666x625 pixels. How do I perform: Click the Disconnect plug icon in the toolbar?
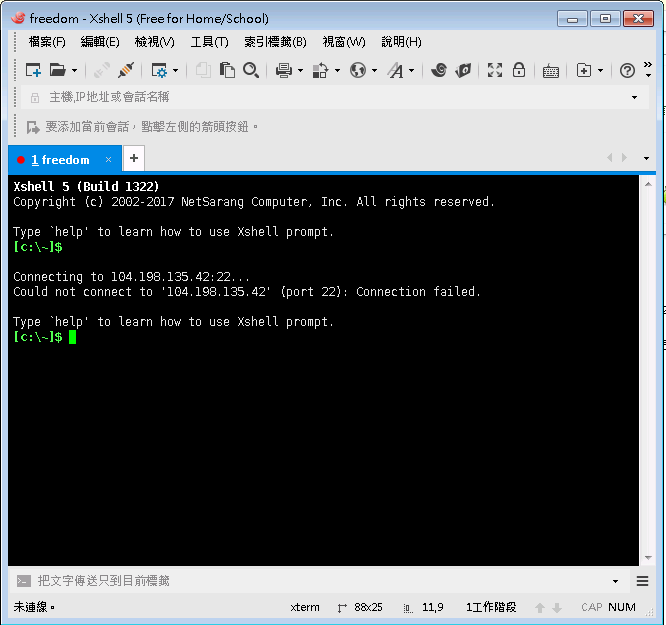coord(126,70)
